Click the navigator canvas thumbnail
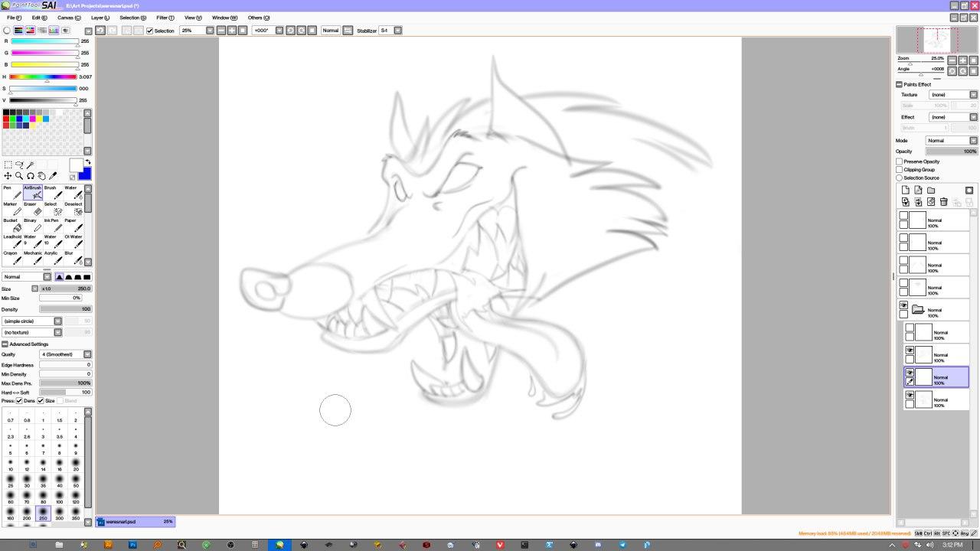980x551 pixels. (x=937, y=40)
